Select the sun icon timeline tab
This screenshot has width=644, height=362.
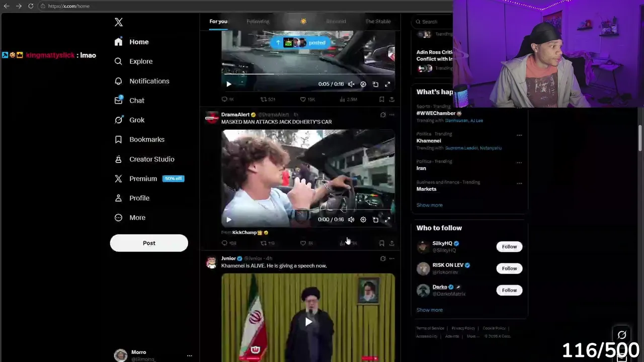click(303, 21)
